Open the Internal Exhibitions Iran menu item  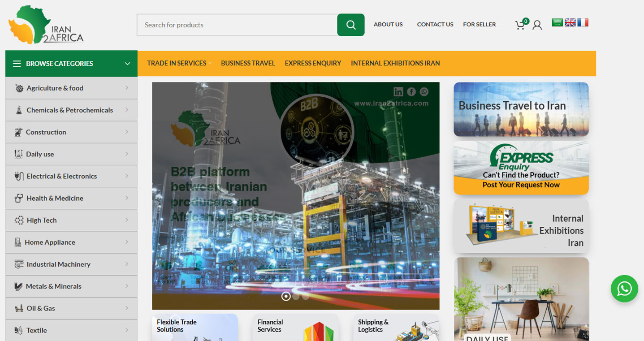pyautogui.click(x=395, y=64)
